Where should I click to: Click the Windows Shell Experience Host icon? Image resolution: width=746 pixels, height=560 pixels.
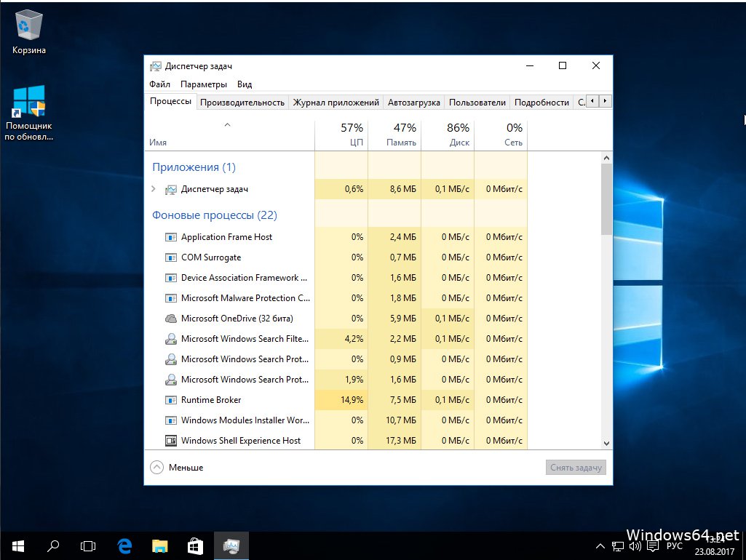point(171,441)
